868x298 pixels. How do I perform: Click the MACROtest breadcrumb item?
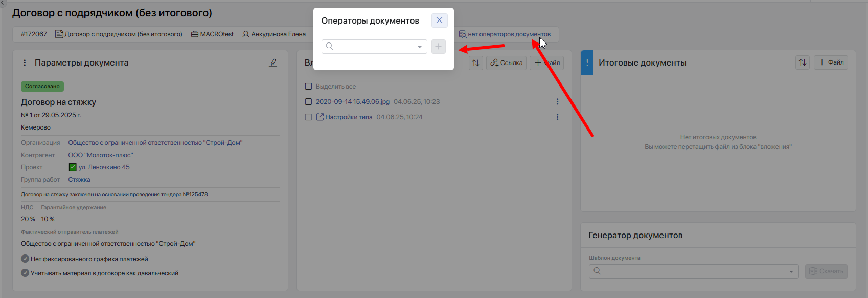(x=212, y=34)
